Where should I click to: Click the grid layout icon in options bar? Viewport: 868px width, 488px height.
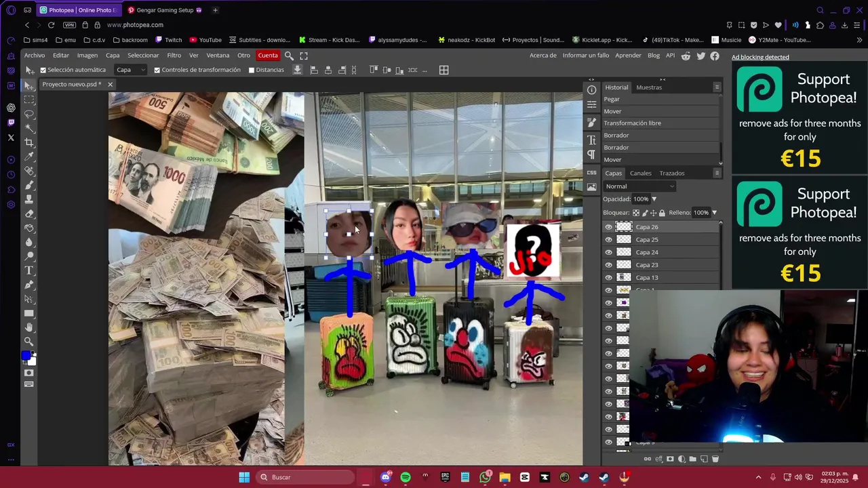click(x=443, y=70)
